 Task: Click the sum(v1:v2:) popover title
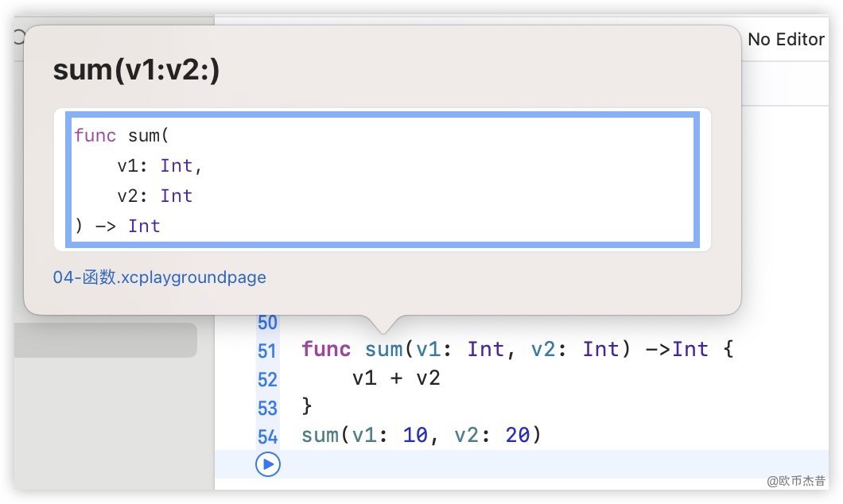[136, 70]
